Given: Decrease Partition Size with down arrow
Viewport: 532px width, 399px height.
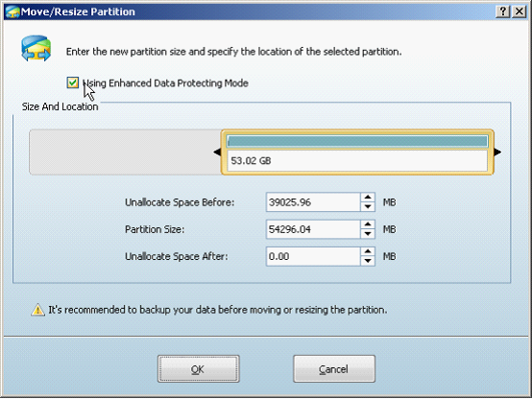Looking at the screenshot, I should (368, 234).
